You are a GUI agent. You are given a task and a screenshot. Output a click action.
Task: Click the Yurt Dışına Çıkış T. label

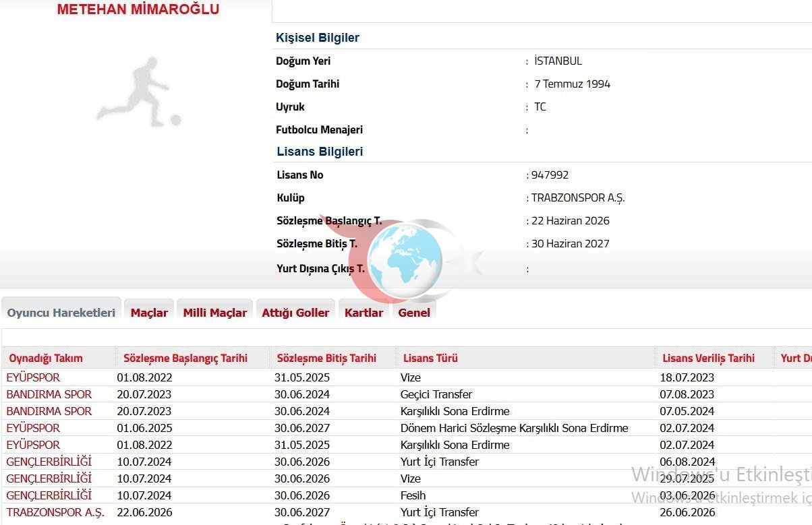coord(320,268)
